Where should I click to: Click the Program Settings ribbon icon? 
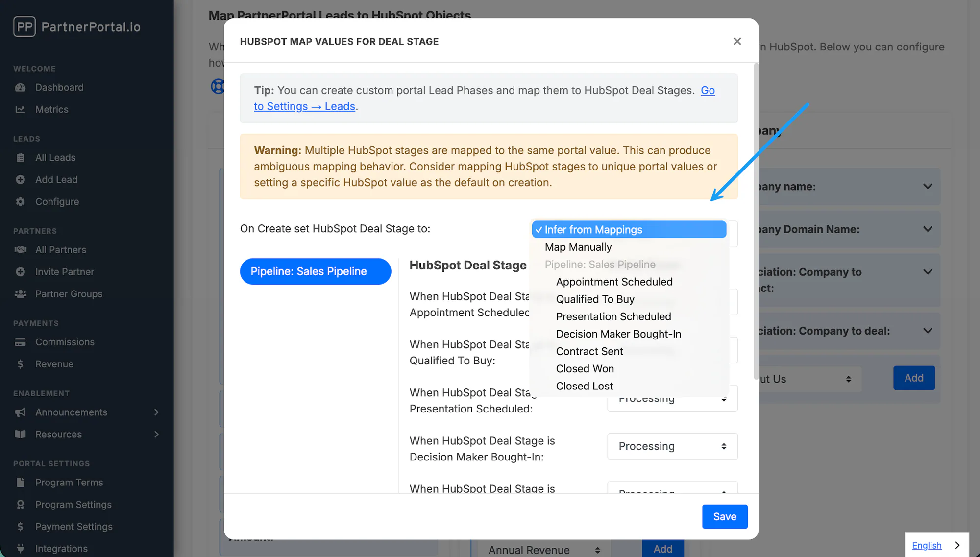20,504
